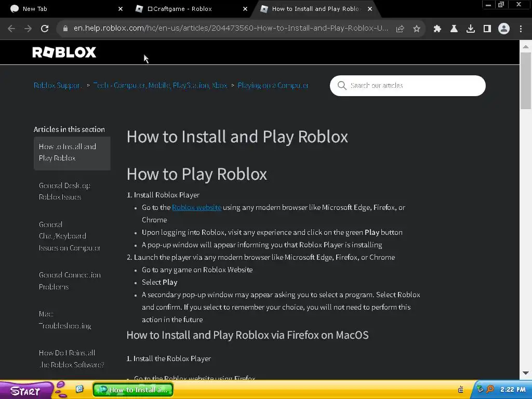The height and width of the screenshot is (399, 532).
Task: Click the scrollbar down arrow
Action: click(x=526, y=373)
